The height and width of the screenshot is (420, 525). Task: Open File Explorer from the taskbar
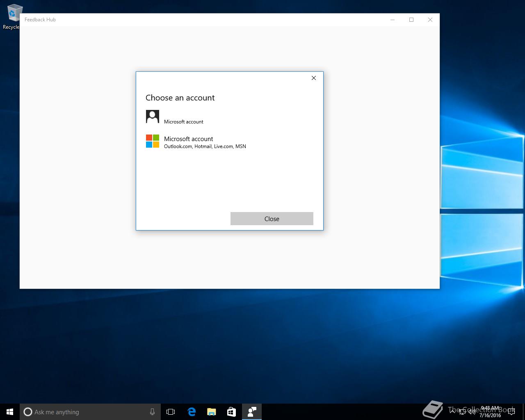[x=212, y=412]
